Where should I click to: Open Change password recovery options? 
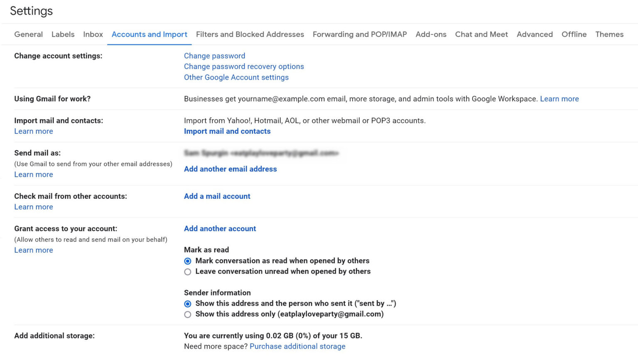pos(244,66)
